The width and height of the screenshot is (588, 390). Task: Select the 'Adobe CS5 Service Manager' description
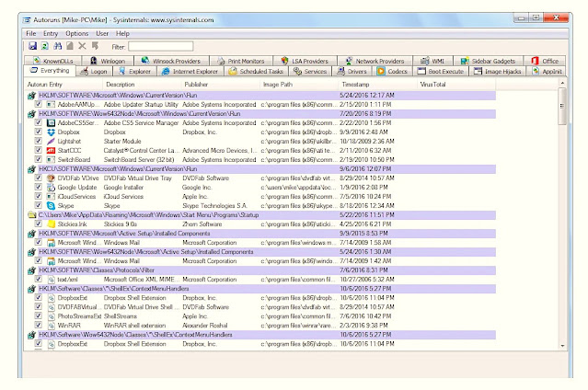point(141,123)
